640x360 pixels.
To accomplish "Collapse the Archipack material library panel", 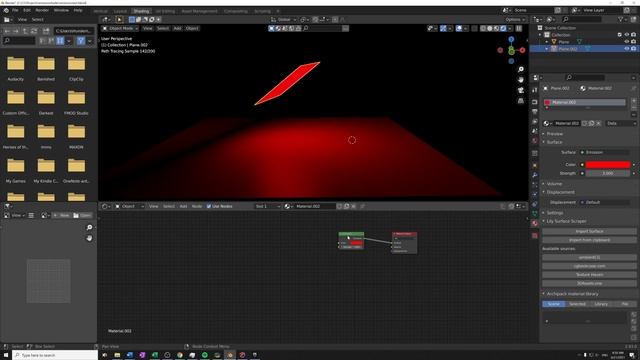I will tap(571, 294).
